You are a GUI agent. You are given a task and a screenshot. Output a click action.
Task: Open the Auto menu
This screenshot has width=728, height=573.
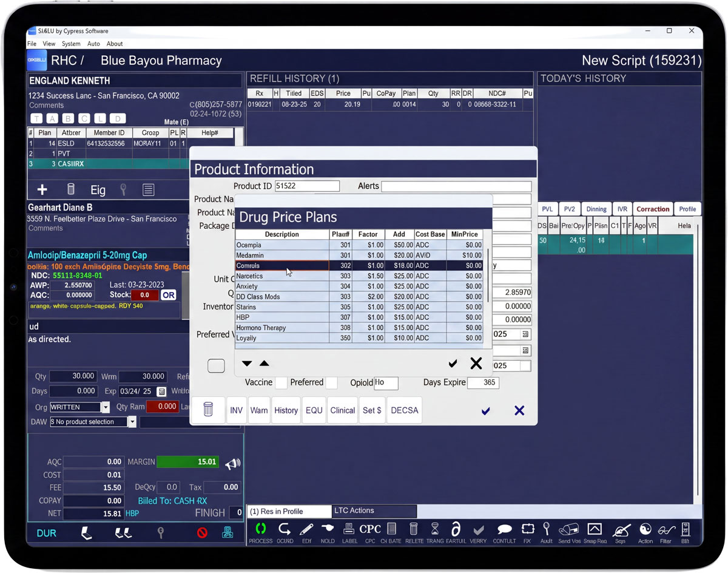click(93, 44)
